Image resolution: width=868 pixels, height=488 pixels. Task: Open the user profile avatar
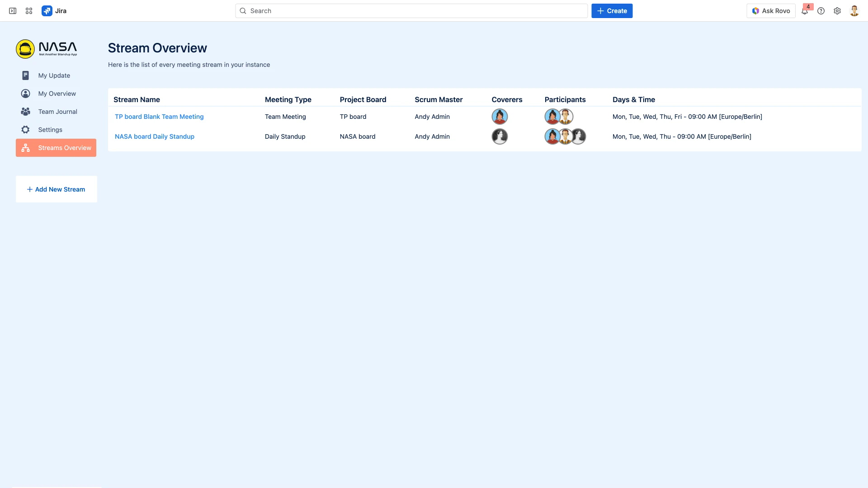click(x=854, y=11)
